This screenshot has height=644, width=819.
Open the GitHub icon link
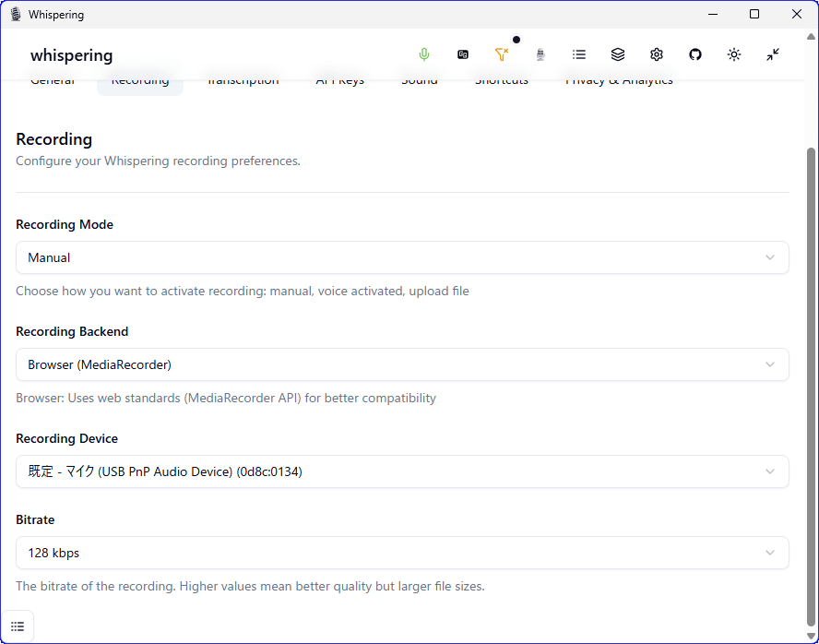tap(695, 54)
